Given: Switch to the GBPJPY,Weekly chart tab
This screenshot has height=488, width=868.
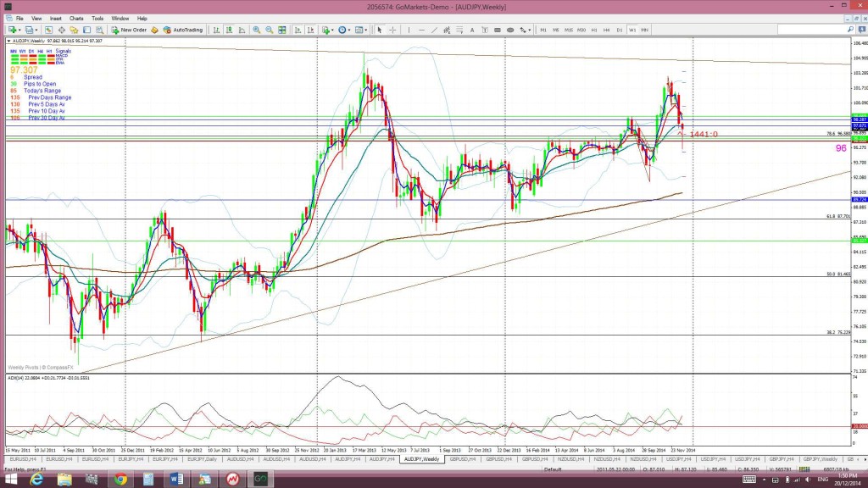Looking at the screenshot, I should coord(821,459).
